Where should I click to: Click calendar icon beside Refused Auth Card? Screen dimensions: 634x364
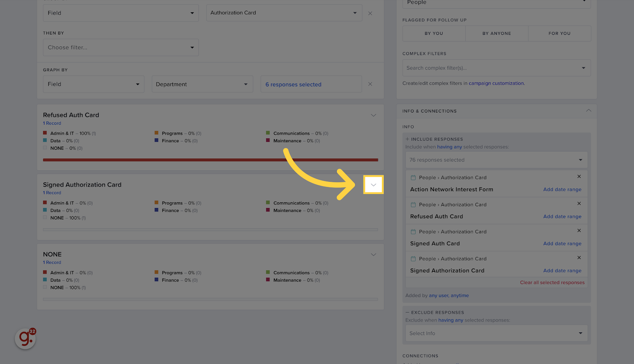413,205
